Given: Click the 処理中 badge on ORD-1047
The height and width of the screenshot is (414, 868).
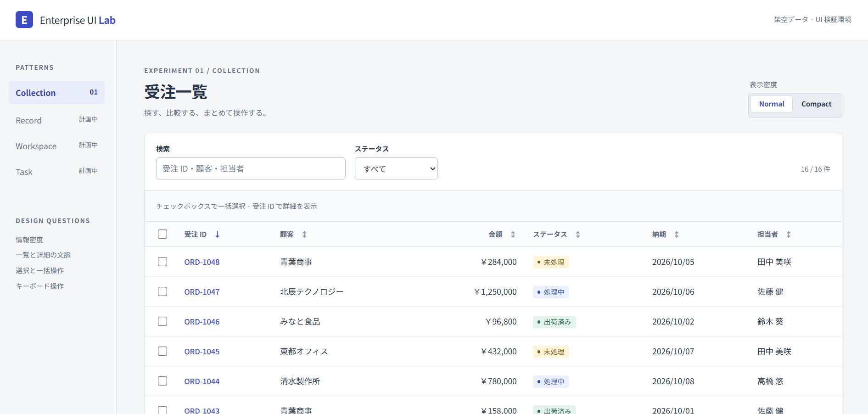Looking at the screenshot, I should pyautogui.click(x=551, y=292).
